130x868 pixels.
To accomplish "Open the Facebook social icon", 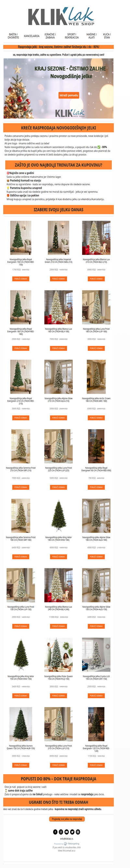I will 55,832.
